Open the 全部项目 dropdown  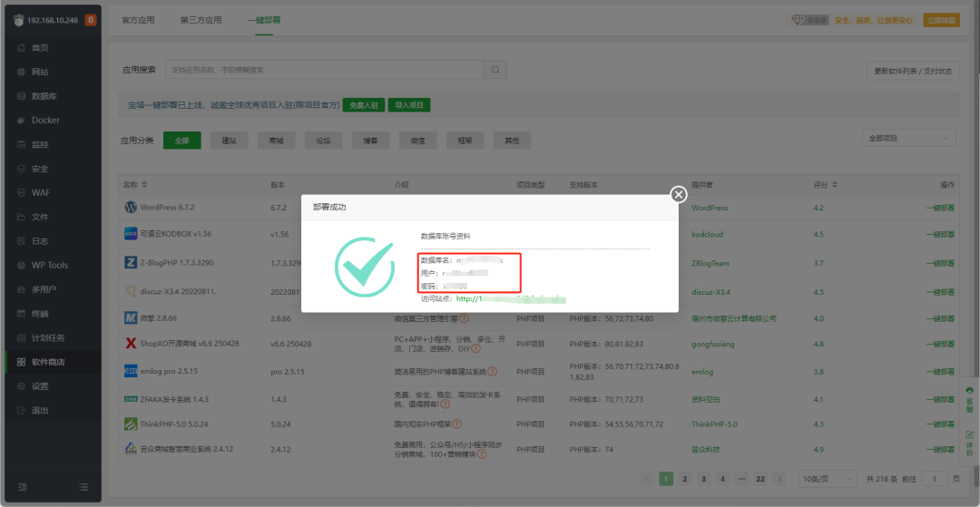click(x=908, y=139)
